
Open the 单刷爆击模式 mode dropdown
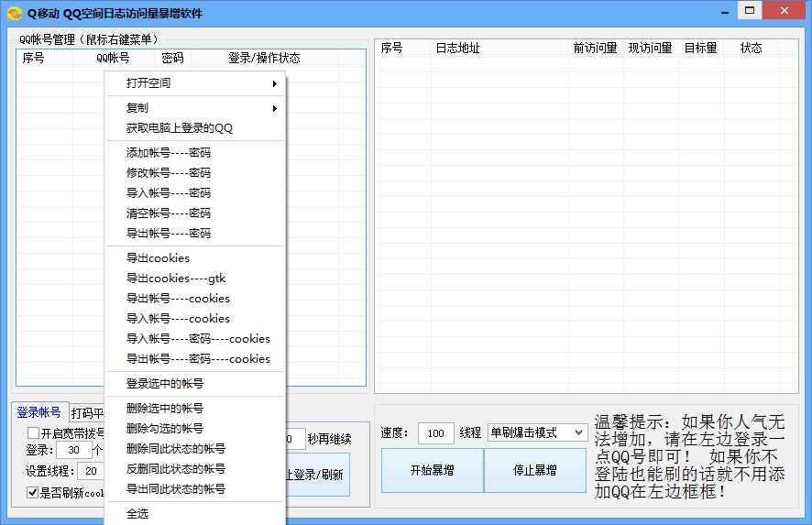[538, 432]
